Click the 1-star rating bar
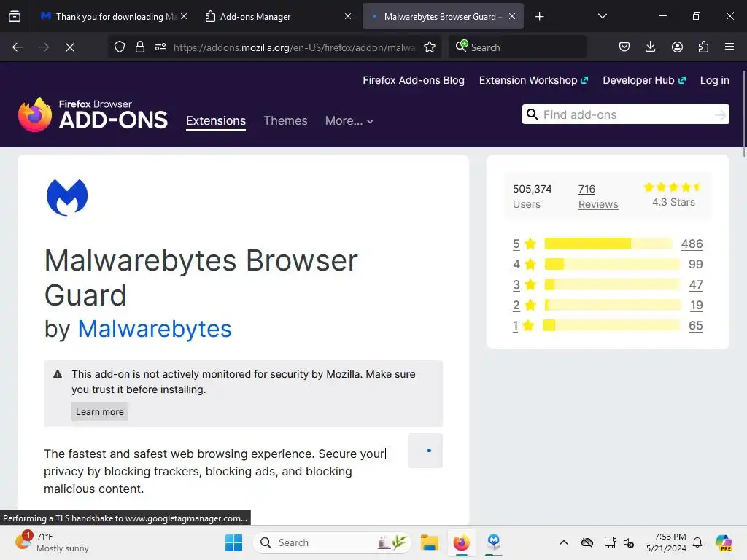Viewport: 747px width, 560px height. point(612,326)
